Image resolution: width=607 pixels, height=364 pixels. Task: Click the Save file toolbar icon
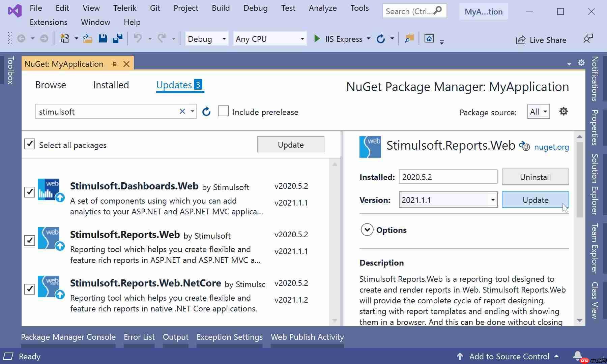pos(103,38)
